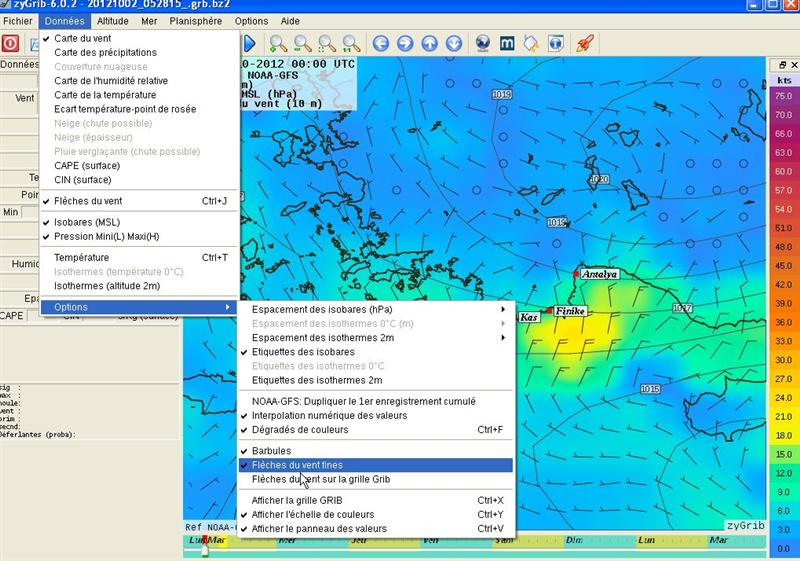Viewport: 800px width, 561px height.
Task: Move the map down with the arrow
Action: tap(454, 43)
